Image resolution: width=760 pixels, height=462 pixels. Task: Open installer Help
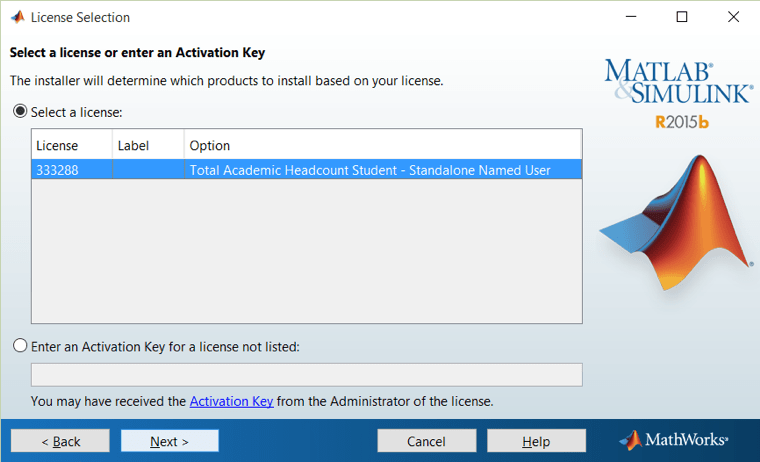pos(536,441)
